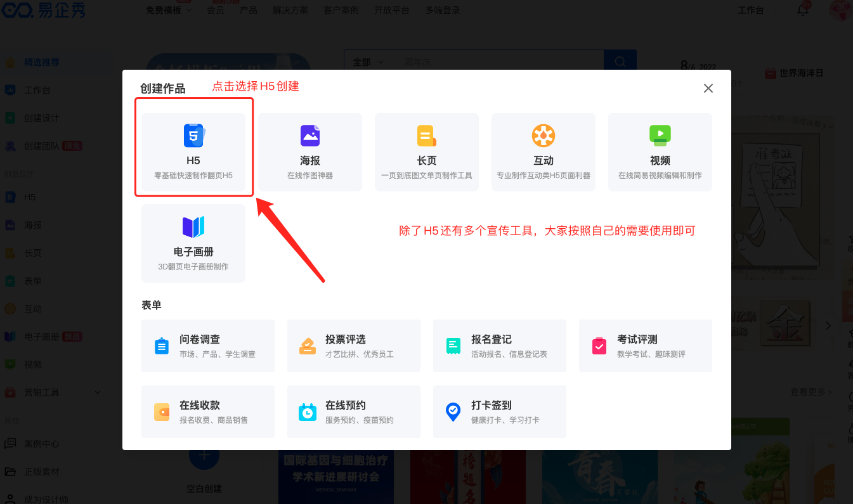Click the 易企秀 logo

pos(43,10)
